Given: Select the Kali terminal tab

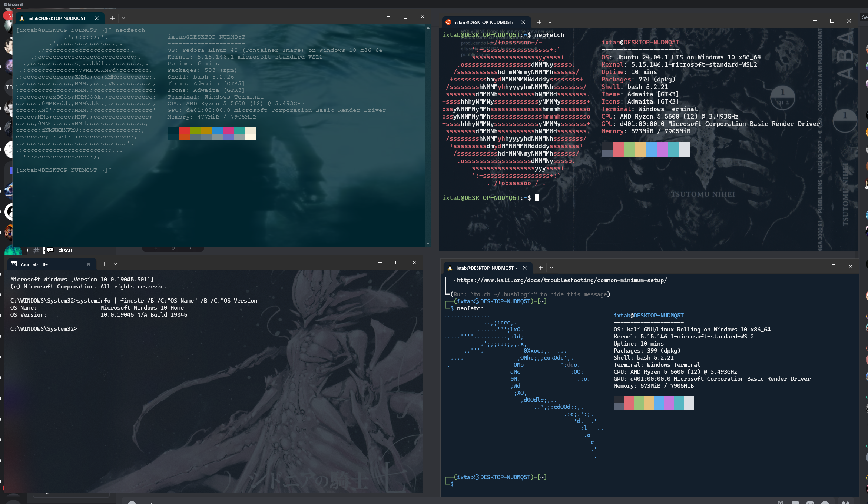Looking at the screenshot, I should pos(487,268).
